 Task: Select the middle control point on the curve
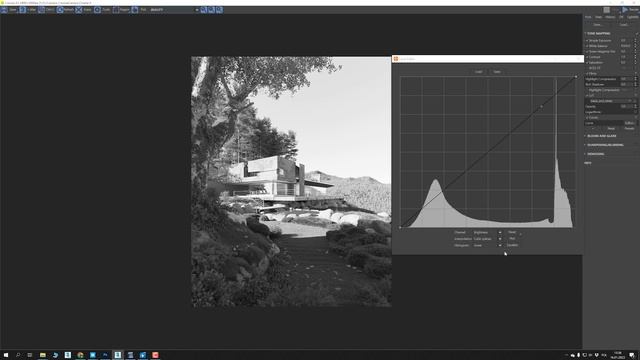click(x=542, y=107)
